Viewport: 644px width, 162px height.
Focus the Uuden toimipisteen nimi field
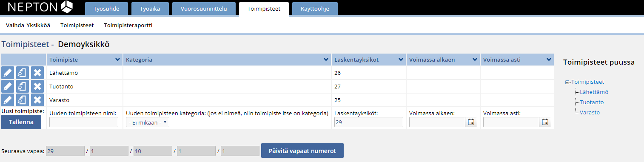tap(84, 122)
